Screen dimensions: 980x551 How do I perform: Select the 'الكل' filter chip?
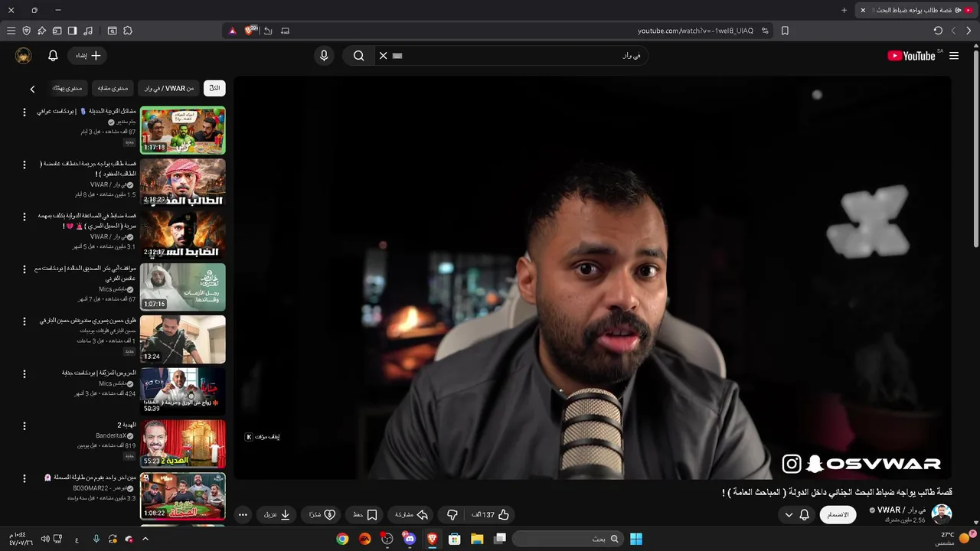pos(214,88)
